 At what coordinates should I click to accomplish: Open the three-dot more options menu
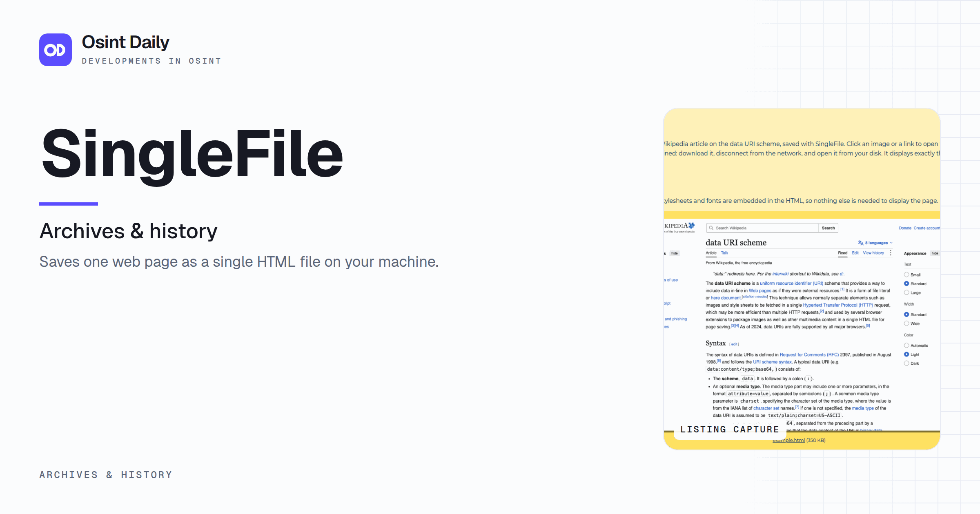pyautogui.click(x=891, y=253)
